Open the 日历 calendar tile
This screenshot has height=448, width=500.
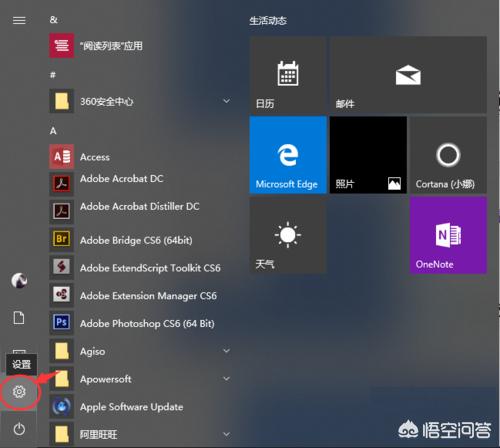pyautogui.click(x=288, y=75)
